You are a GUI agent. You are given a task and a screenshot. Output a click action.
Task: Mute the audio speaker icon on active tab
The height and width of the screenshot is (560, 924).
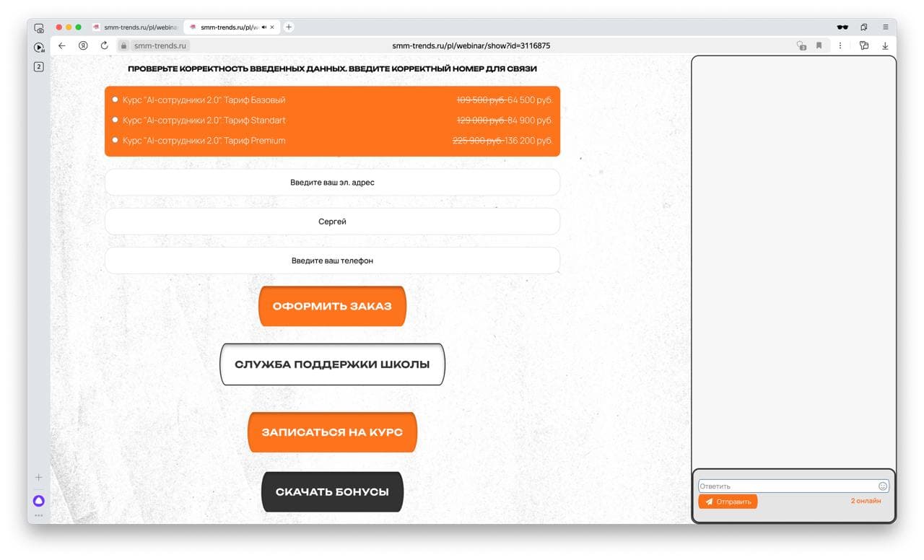(x=264, y=27)
